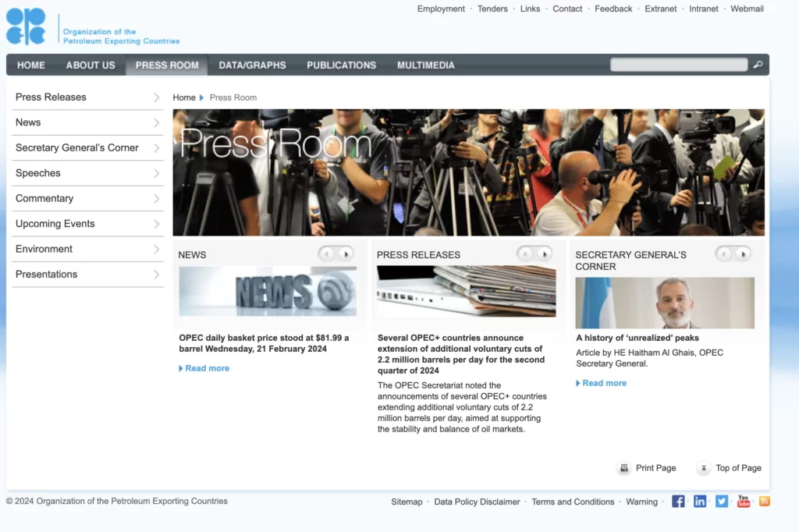Click the site search input field
The image size is (799, 532).
[679, 65]
